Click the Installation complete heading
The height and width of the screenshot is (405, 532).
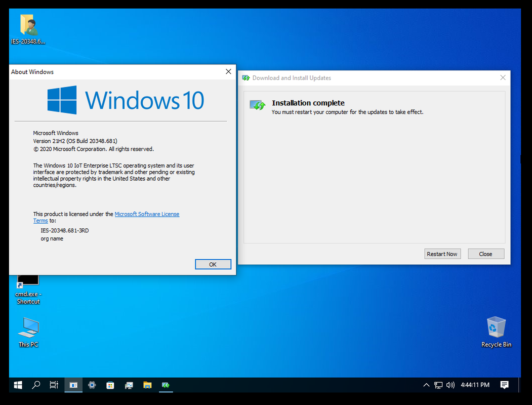pyautogui.click(x=308, y=103)
